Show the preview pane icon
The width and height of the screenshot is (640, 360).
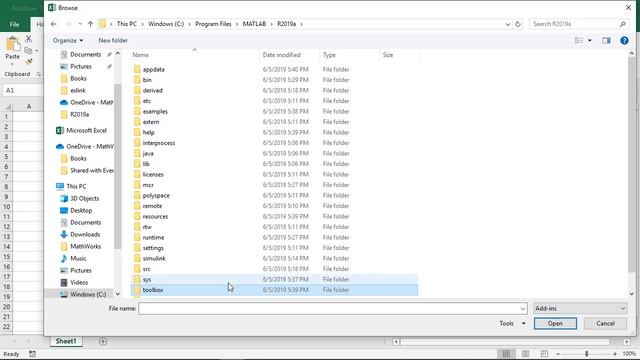click(606, 40)
